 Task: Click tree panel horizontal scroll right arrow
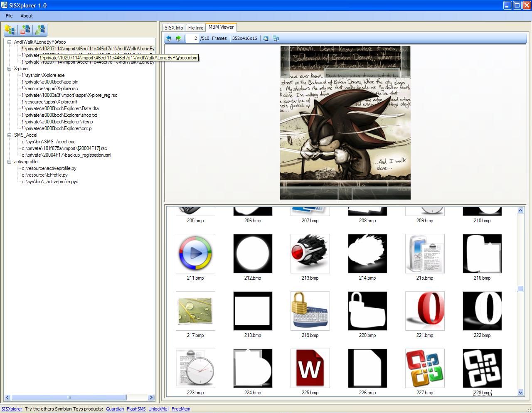(x=151, y=398)
